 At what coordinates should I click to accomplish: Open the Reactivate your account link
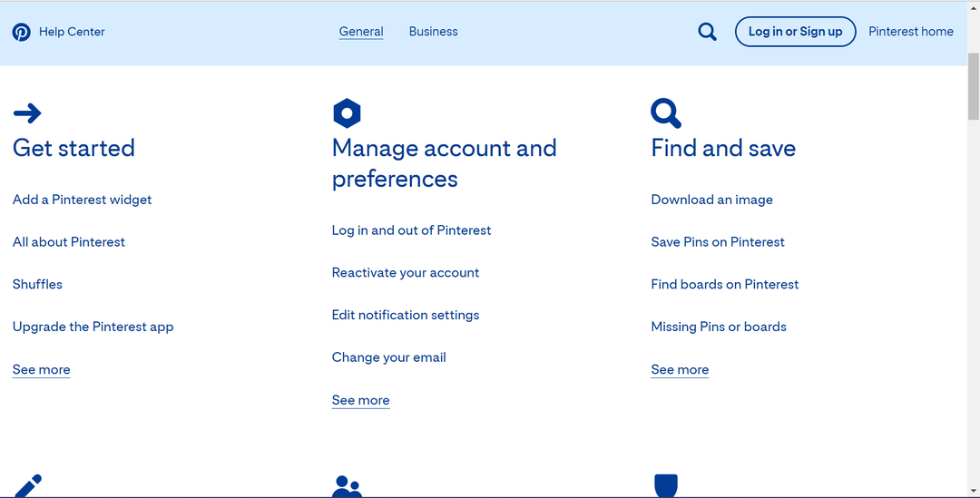[x=406, y=272]
